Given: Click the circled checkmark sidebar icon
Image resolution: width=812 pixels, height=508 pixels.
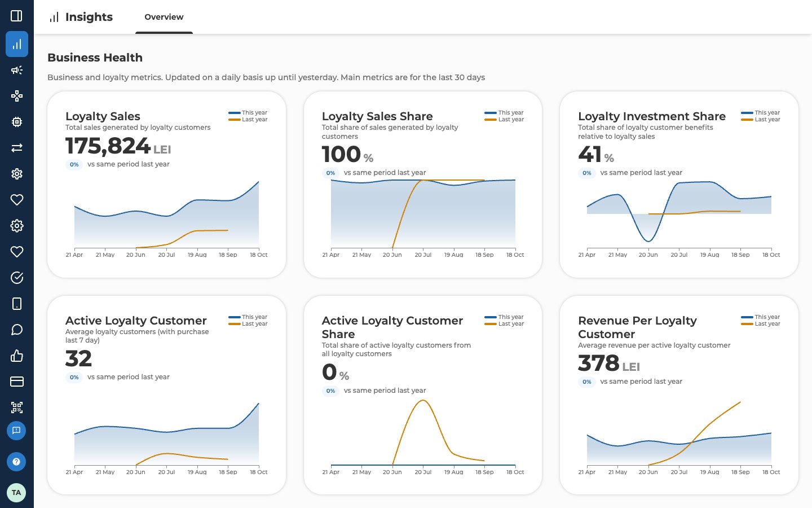Looking at the screenshot, I should (17, 278).
